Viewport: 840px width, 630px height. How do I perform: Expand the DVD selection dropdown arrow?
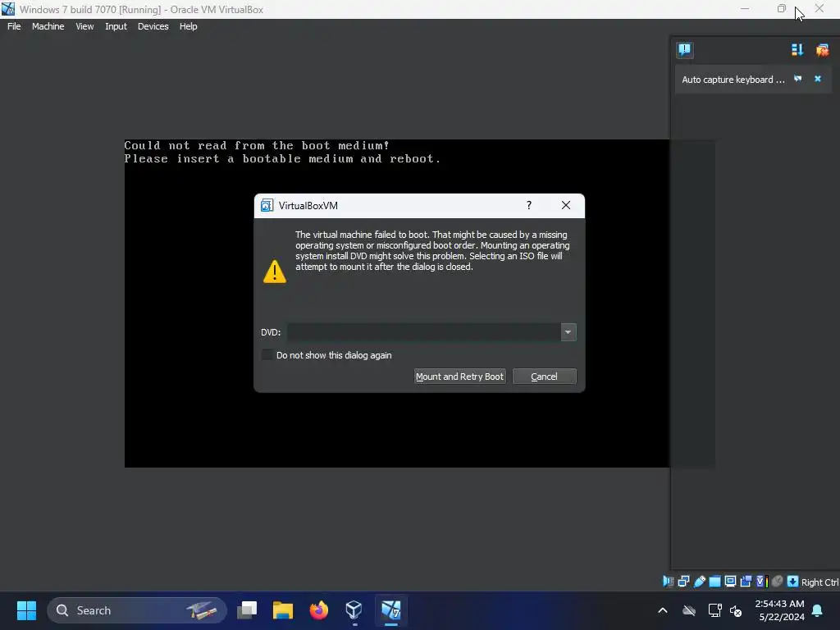568,332
